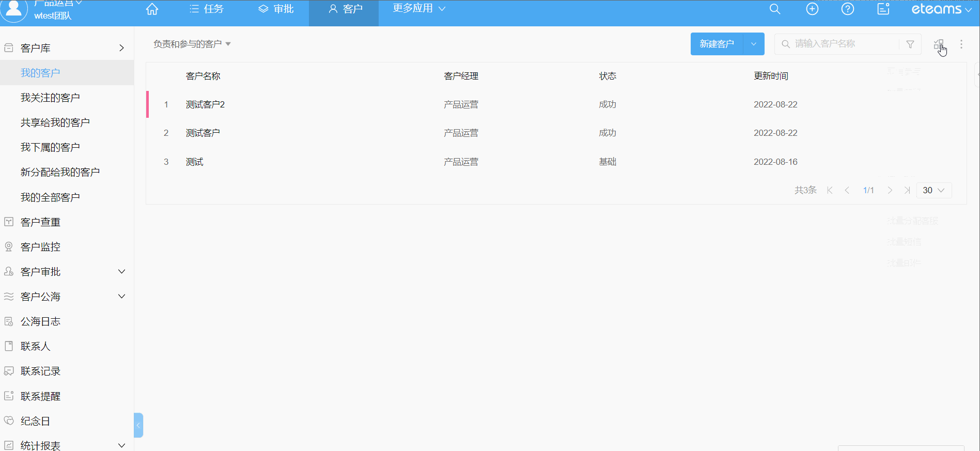Open the 负责和参与的客户 filter dropdown
The height and width of the screenshot is (451, 980).
tap(192, 44)
